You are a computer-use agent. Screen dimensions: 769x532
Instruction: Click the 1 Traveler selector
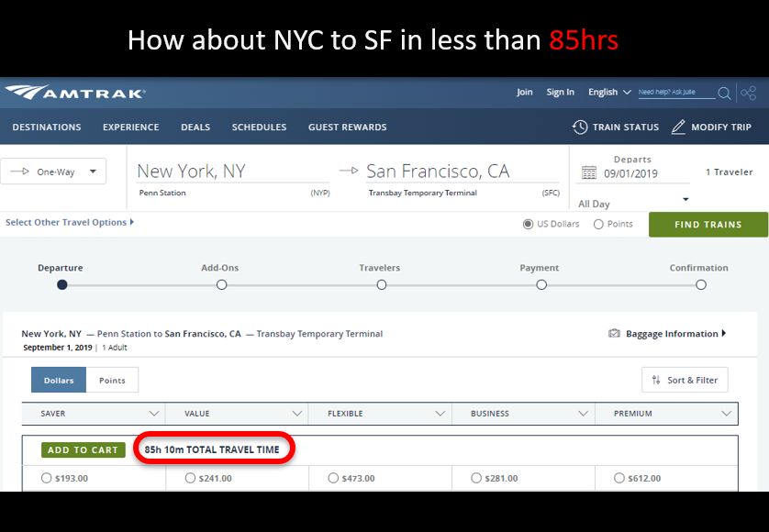click(729, 172)
